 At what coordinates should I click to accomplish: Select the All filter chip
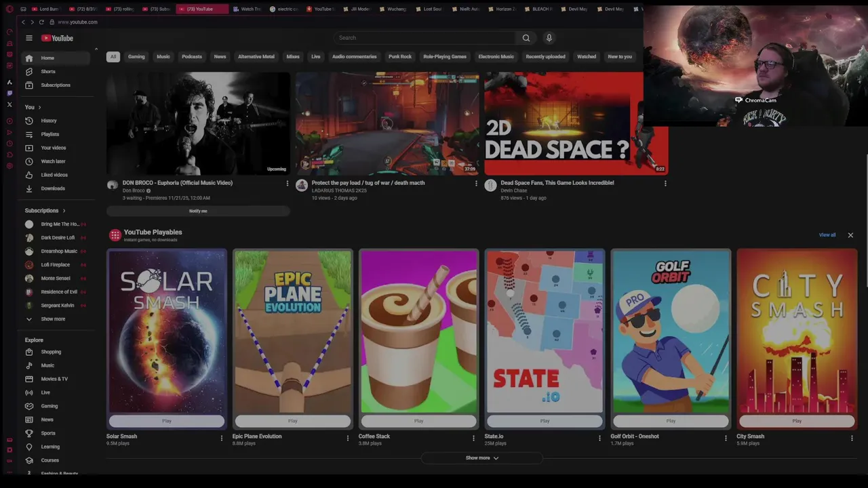tap(113, 57)
